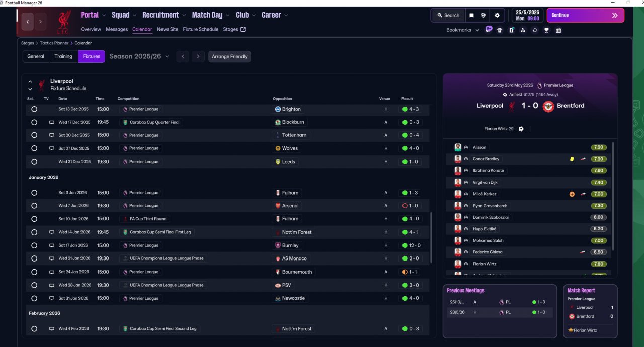Click Miloš Kerkez's orange injury icon

572,194
